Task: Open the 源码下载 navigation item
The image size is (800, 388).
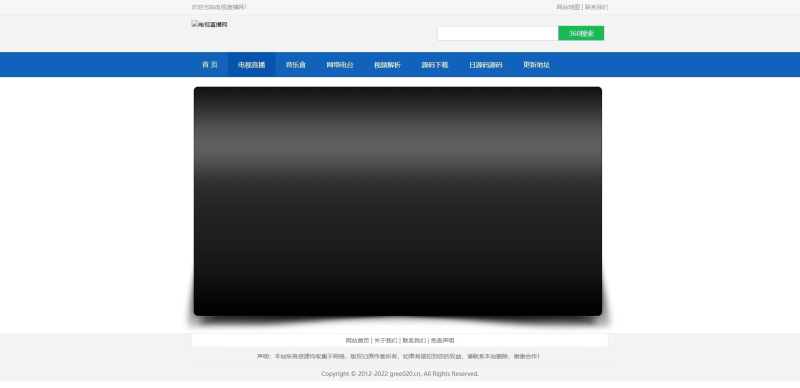Action: [435, 65]
